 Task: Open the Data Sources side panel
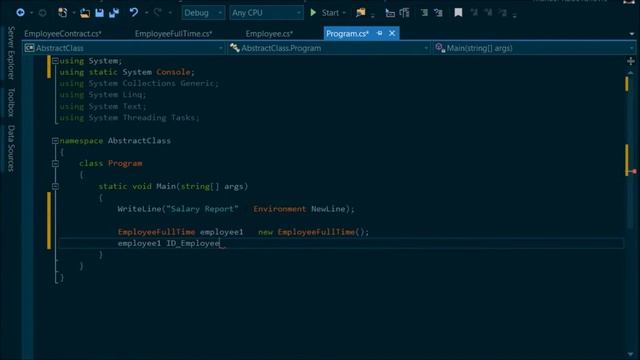click(11, 148)
